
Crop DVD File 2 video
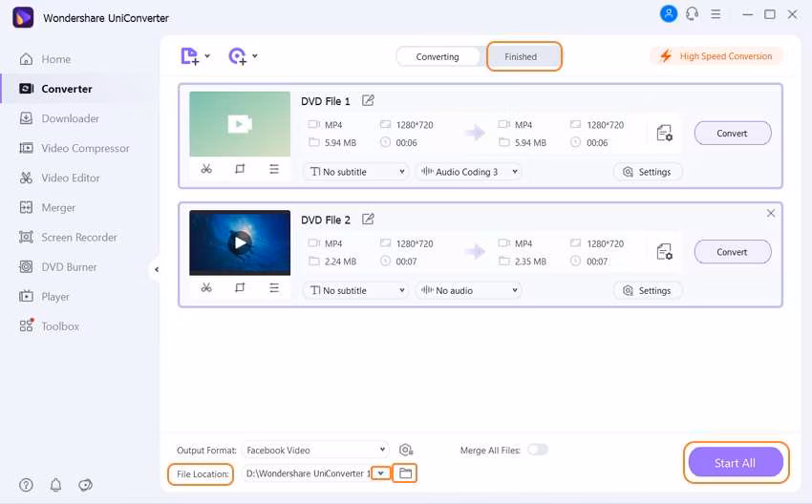(240, 287)
